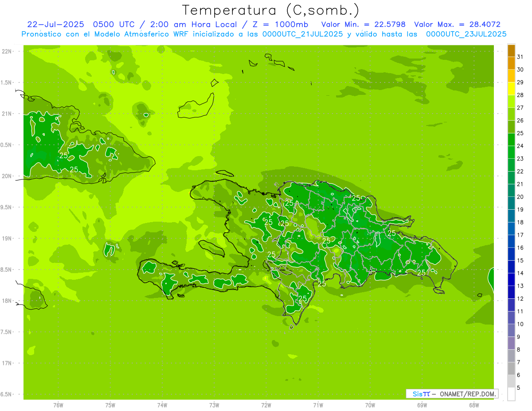Click the legend value 20
The width and height of the screenshot is (532, 411).
(x=520, y=197)
